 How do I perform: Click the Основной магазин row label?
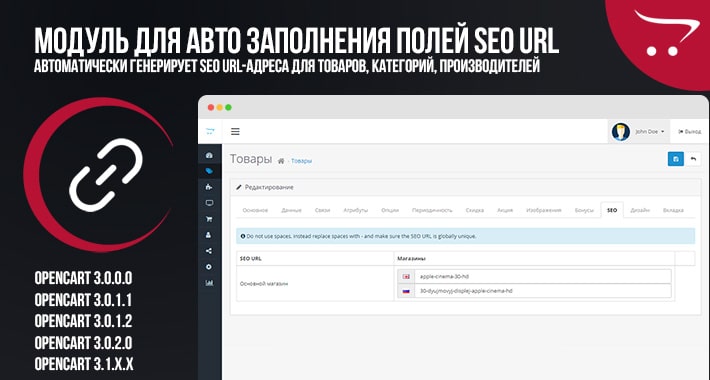point(264,284)
